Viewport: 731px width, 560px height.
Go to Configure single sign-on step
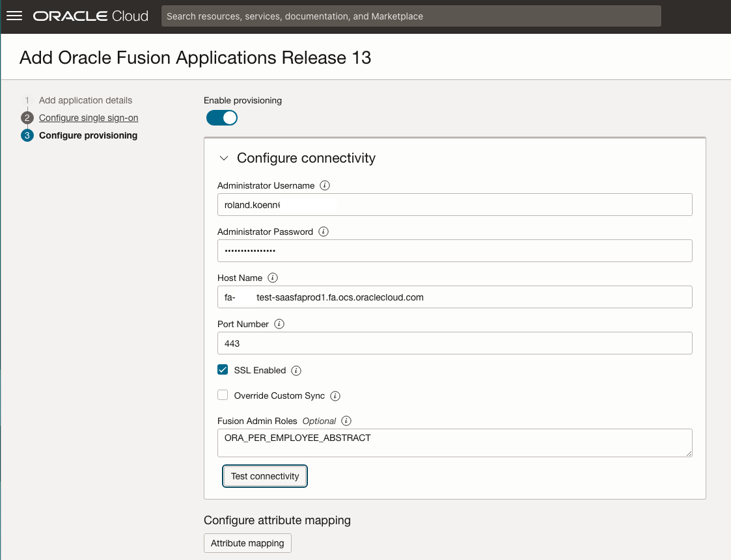click(89, 118)
